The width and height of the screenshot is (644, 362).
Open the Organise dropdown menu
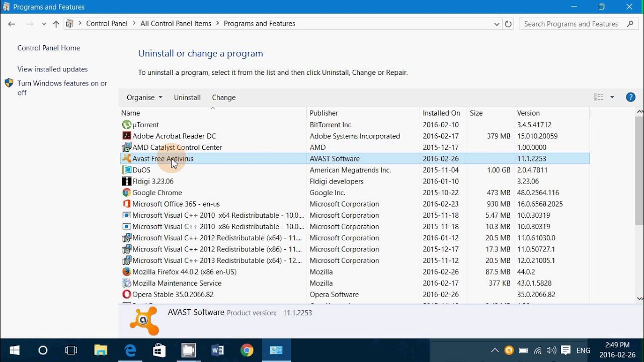(x=144, y=98)
